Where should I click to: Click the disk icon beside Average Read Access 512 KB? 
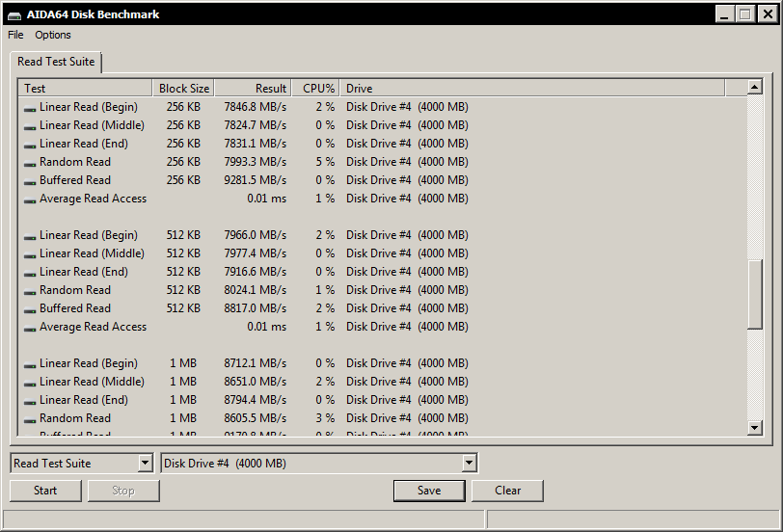point(30,328)
